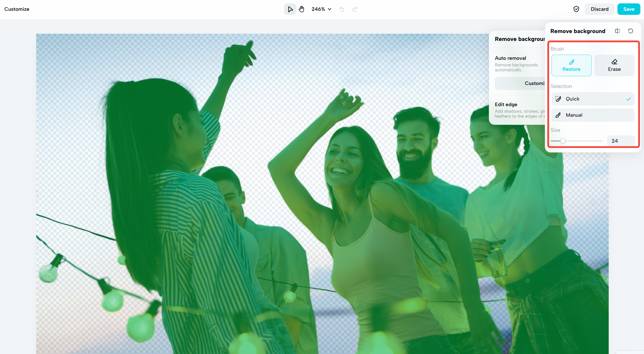Image resolution: width=644 pixels, height=354 pixels.
Task: Click the redo arrow icon
Action: coord(355,9)
